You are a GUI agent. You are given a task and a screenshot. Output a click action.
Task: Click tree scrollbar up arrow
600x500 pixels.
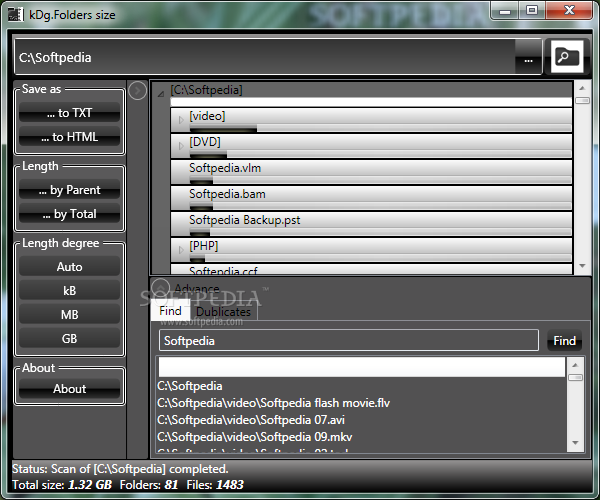click(x=582, y=88)
